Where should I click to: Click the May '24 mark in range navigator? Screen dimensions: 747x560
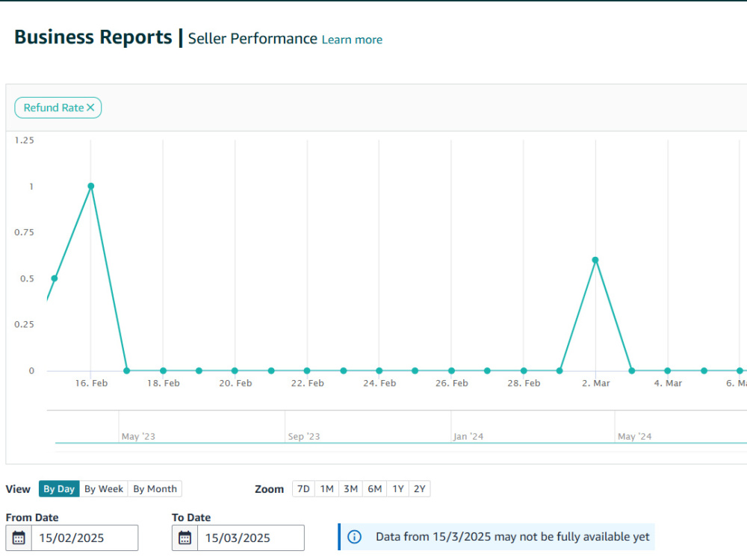pos(634,436)
